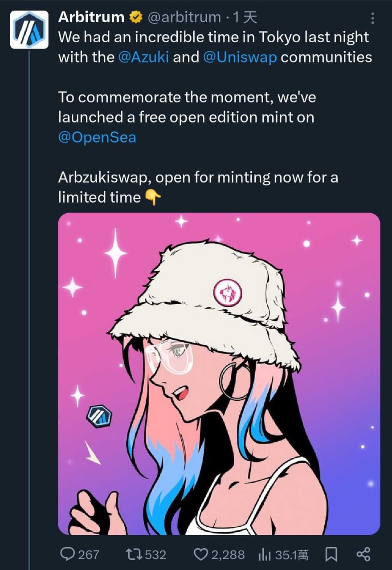Share the tweet using the share icon
Screen dimensions: 392x570
(363, 554)
